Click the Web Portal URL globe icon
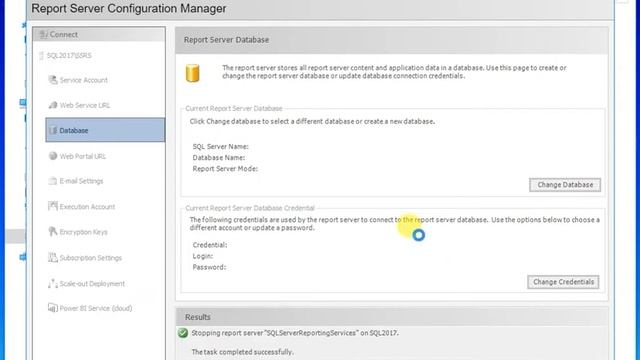 53,156
